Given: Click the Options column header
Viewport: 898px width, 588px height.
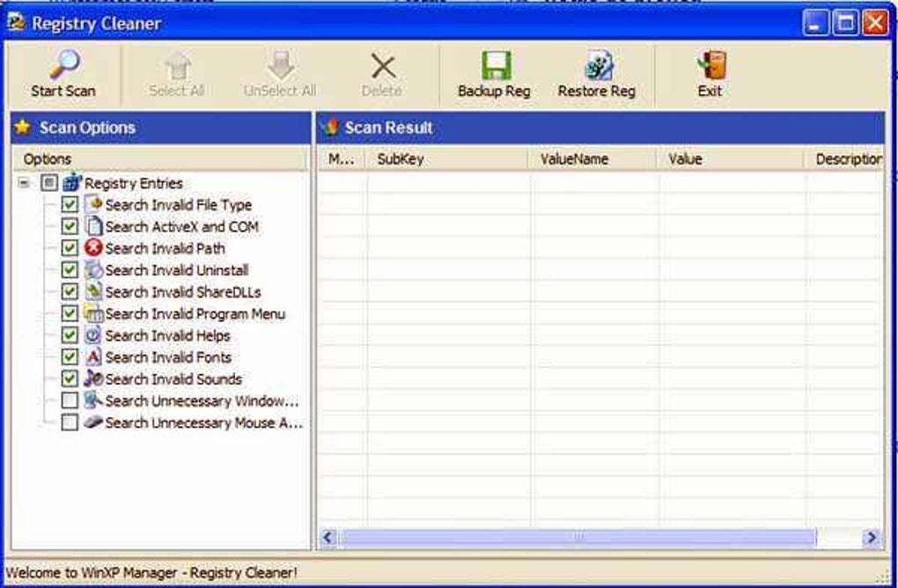Looking at the screenshot, I should coord(160,158).
